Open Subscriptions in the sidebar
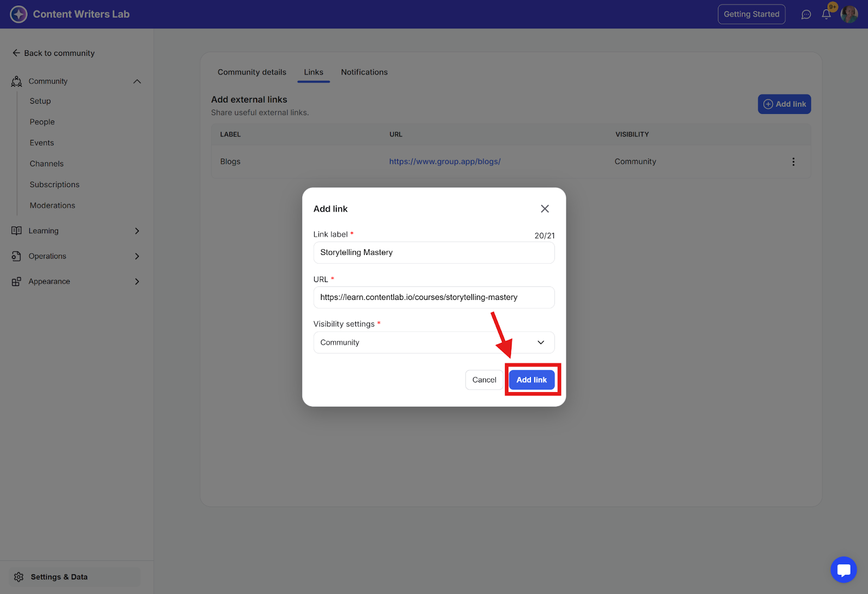Screen dimensions: 868x594 click(x=55, y=185)
